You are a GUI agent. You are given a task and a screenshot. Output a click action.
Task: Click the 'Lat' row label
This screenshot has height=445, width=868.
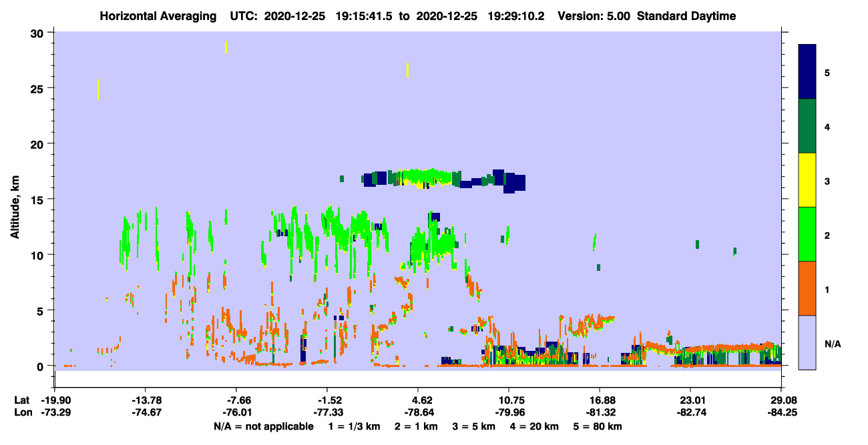tap(21, 400)
